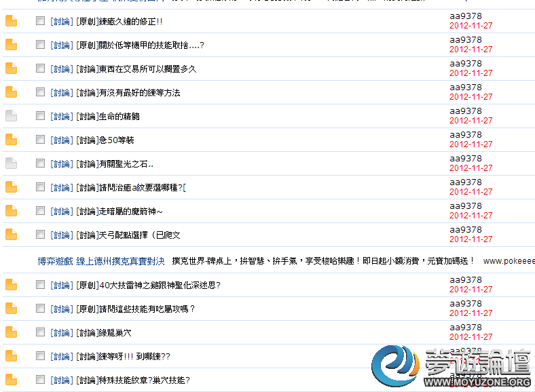The width and height of the screenshot is (535, 392).
Task: Open thread 走暗屬的魔箭神~
Action: tap(119, 212)
